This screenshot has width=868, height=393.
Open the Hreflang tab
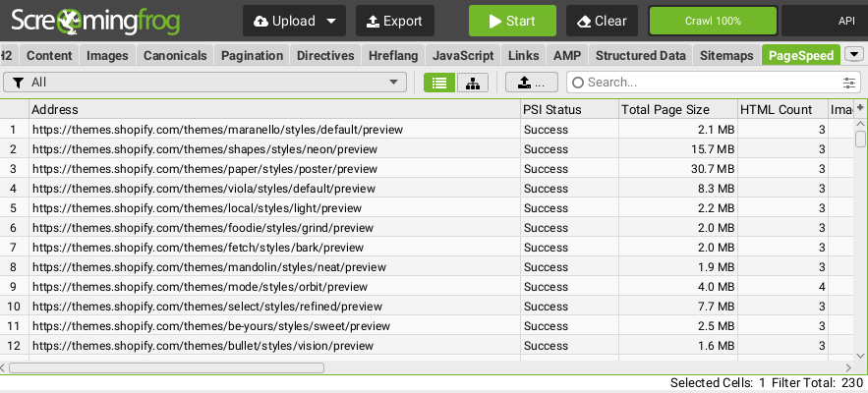[393, 55]
